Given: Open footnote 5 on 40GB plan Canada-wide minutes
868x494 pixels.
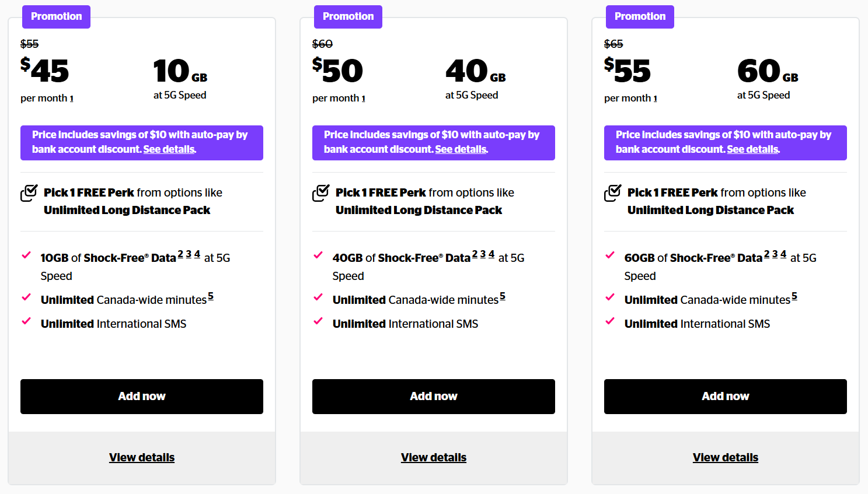Looking at the screenshot, I should 503,296.
